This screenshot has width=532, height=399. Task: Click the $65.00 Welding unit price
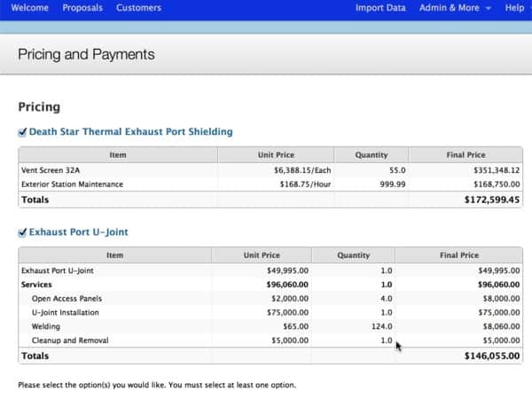296,326
